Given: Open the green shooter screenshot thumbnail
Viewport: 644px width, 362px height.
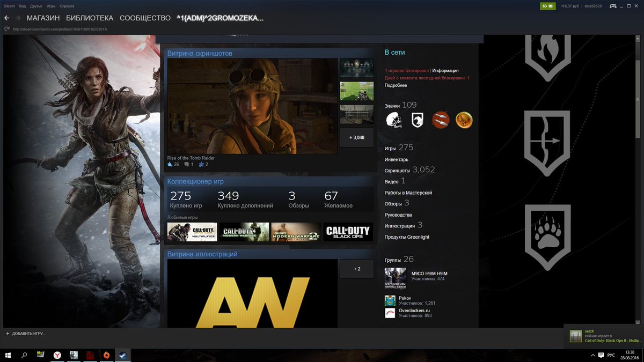Looking at the screenshot, I should 357,91.
